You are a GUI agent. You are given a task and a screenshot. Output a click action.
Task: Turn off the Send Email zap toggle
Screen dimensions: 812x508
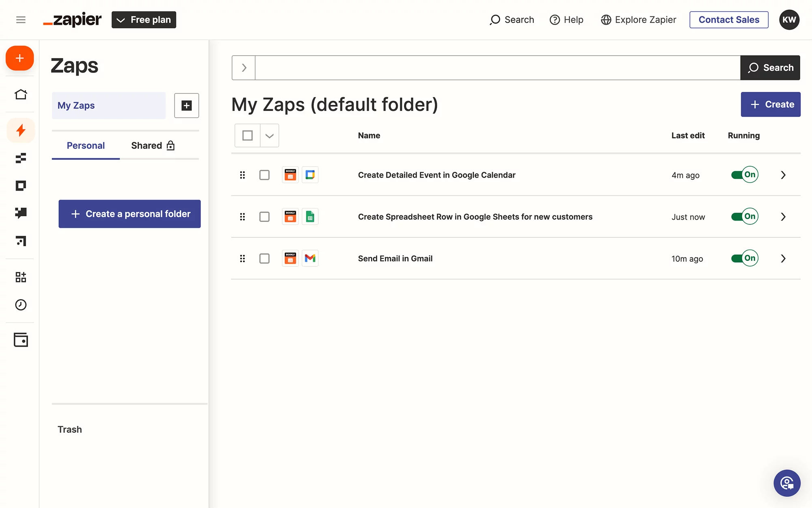point(745,258)
